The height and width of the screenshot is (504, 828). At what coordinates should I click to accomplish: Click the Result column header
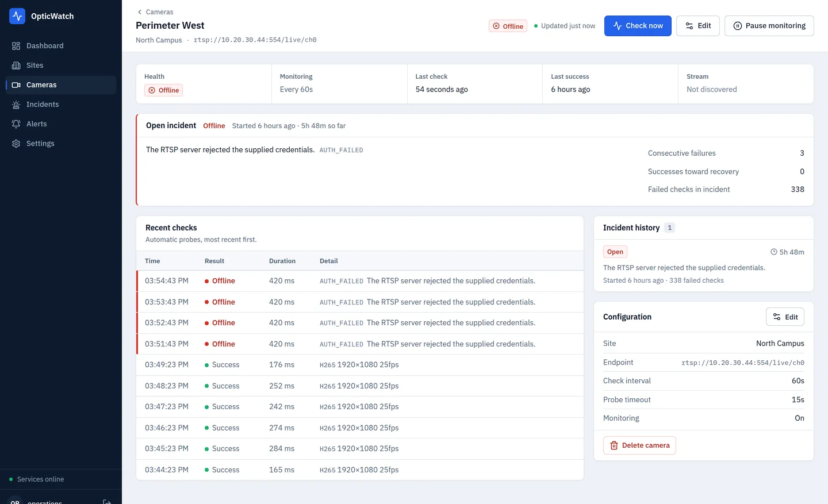click(214, 261)
